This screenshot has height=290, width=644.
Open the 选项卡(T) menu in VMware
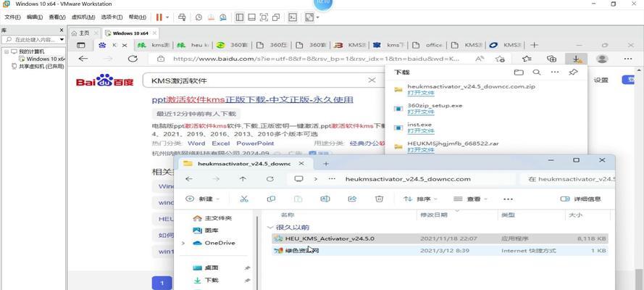click(x=112, y=17)
